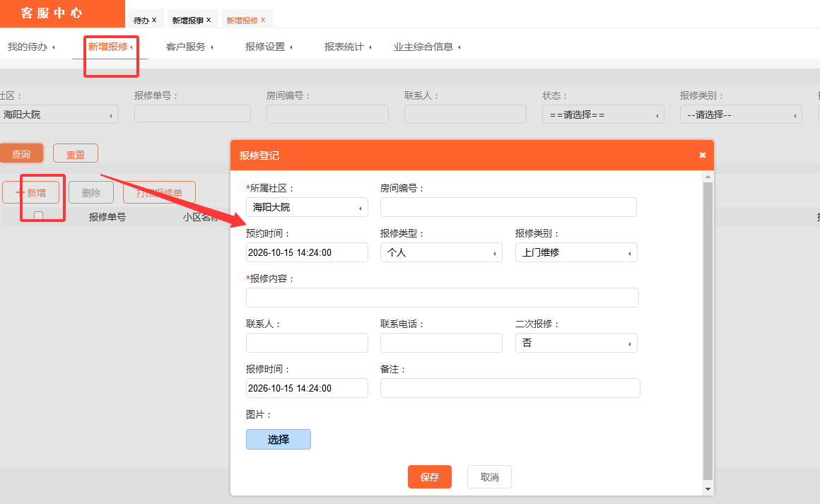
Task: Close the 待办 tab using its X
Action: tap(154, 20)
